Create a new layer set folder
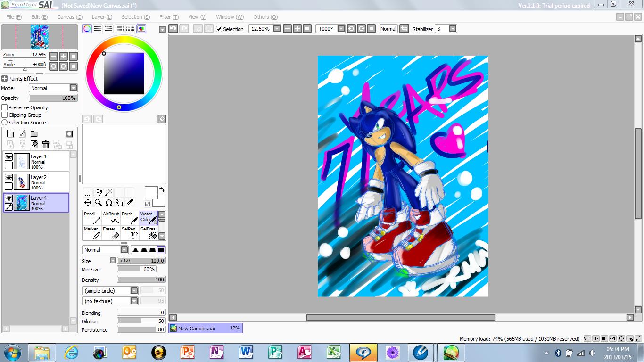 click(34, 134)
